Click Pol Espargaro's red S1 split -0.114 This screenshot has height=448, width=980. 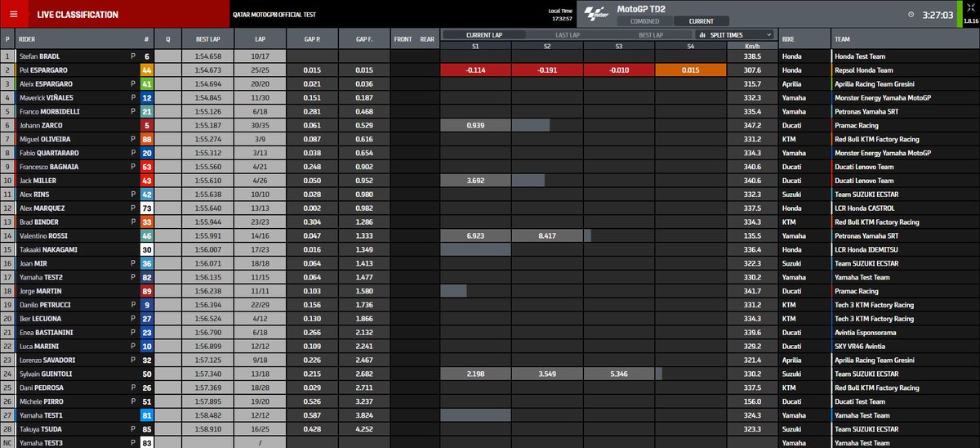(474, 70)
